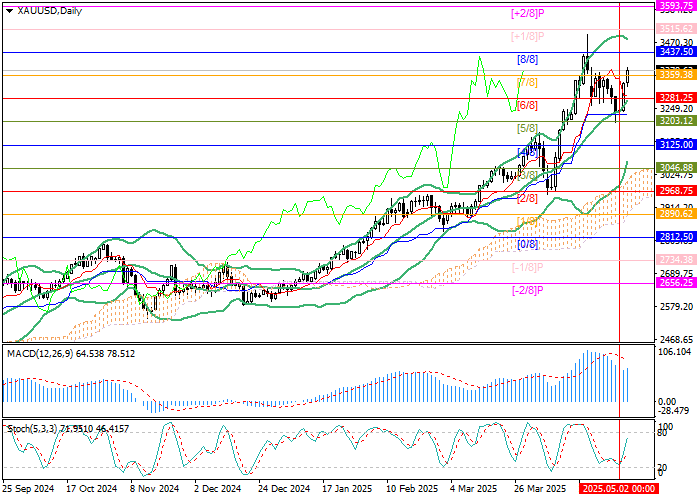
Task: Select the magenta 2656.25 price tag
Action: pos(677,283)
